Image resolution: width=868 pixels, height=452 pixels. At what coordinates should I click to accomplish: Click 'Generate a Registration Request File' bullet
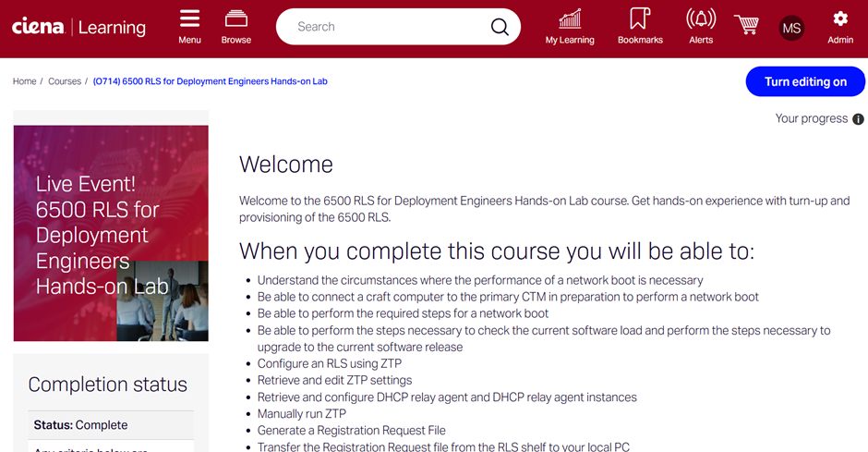click(352, 431)
